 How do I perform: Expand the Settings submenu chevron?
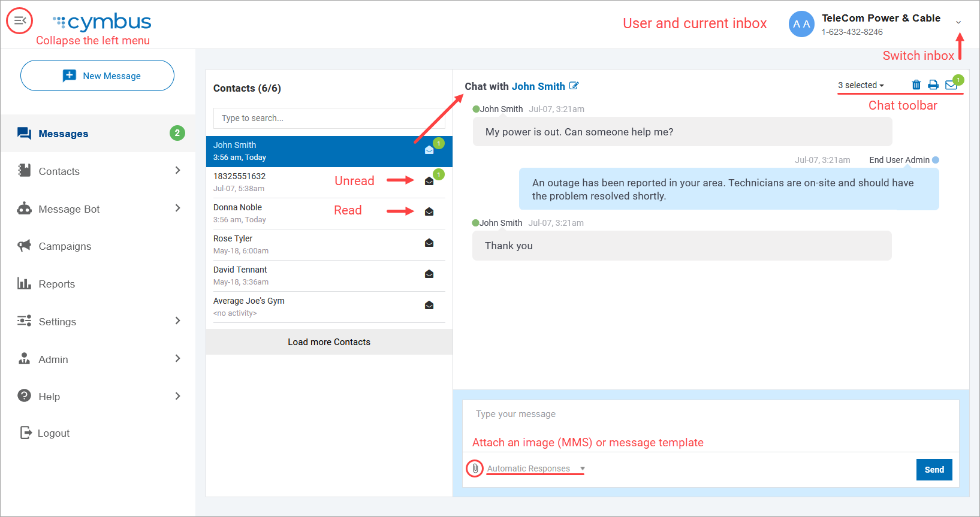pos(177,321)
